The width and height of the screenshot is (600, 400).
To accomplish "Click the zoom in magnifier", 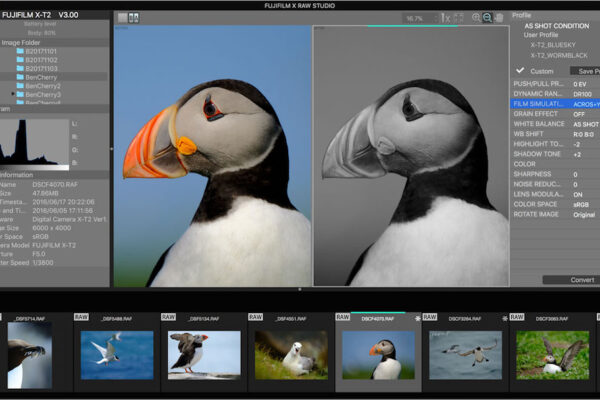I will 474,18.
